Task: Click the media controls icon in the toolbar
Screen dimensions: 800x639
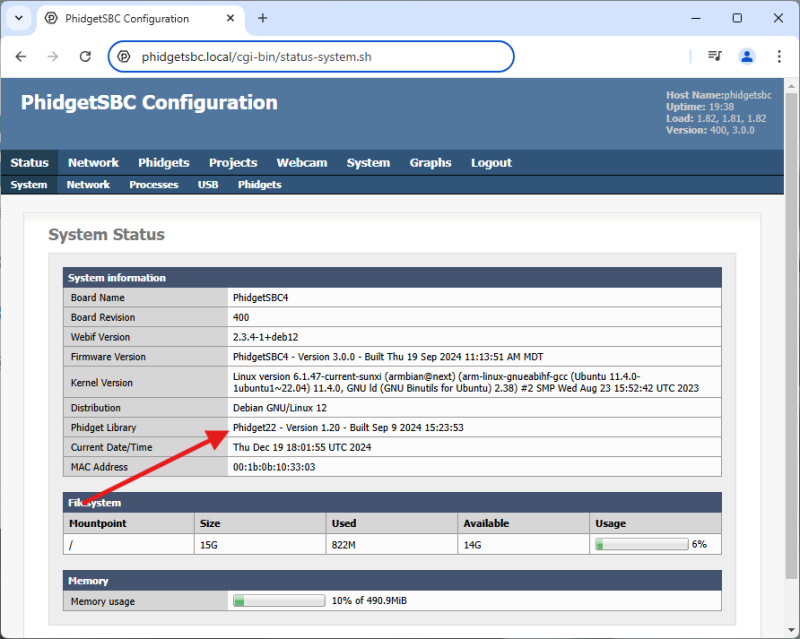Action: pyautogui.click(x=715, y=56)
